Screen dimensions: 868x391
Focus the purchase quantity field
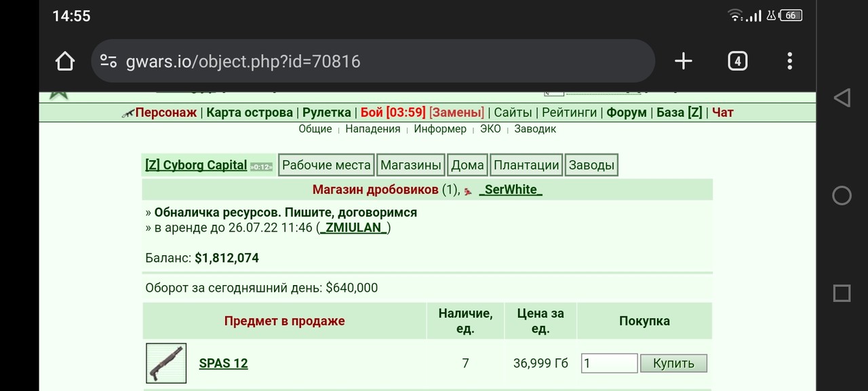pyautogui.click(x=609, y=363)
